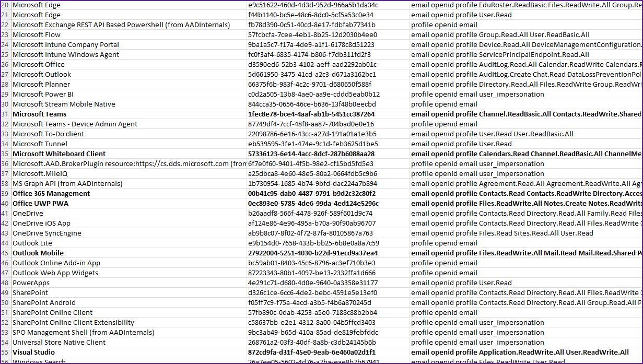Screen dimensions: 643x364
Task: Select the Microsoft To-Do client cell
Action: point(129,134)
